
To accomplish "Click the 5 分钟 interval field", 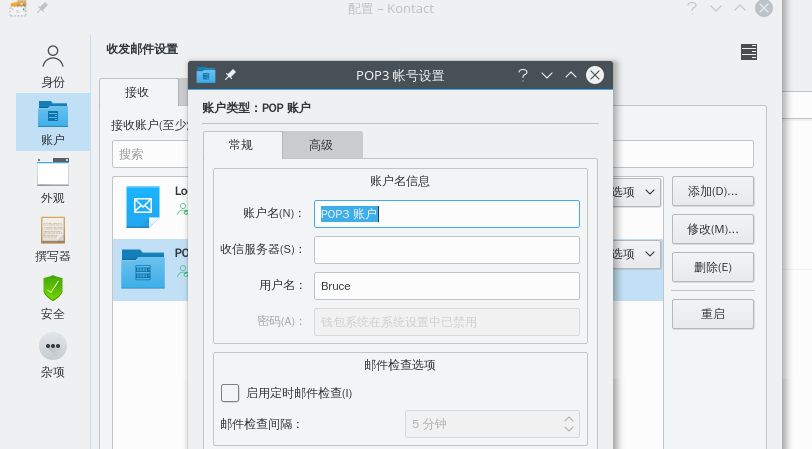I will pyautogui.click(x=492, y=424).
